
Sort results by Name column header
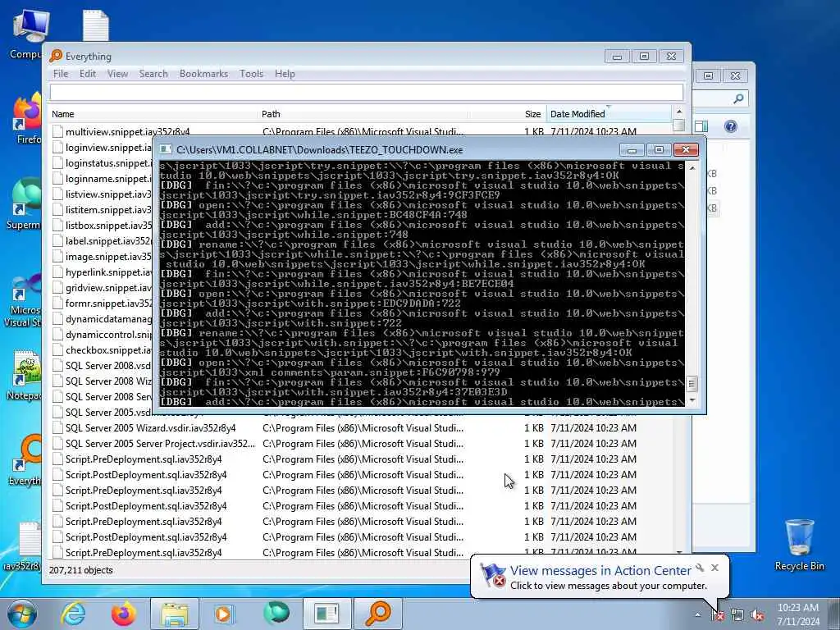[153, 114]
